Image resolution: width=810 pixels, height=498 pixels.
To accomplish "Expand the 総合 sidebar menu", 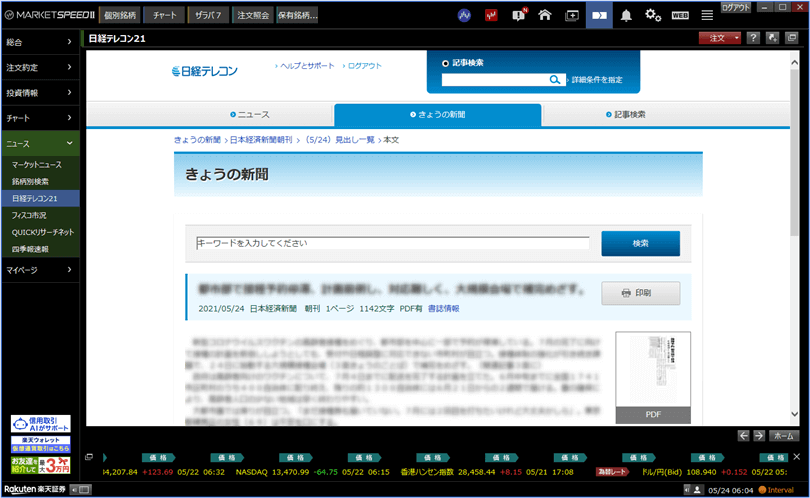I will 40,42.
